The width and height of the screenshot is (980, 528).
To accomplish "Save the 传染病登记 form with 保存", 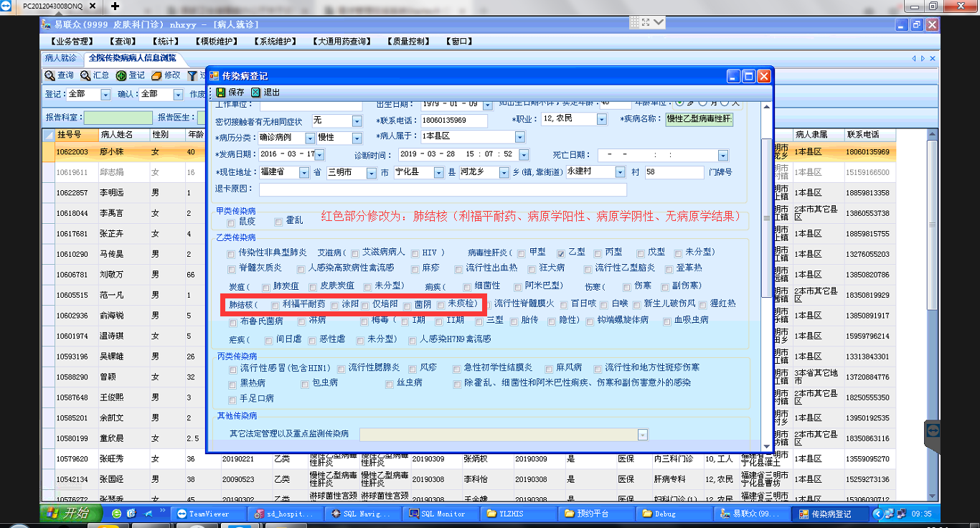I will [230, 93].
